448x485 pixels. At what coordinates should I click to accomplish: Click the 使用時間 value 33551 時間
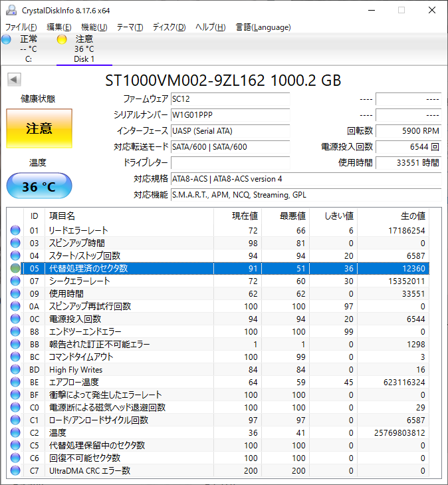(x=409, y=163)
